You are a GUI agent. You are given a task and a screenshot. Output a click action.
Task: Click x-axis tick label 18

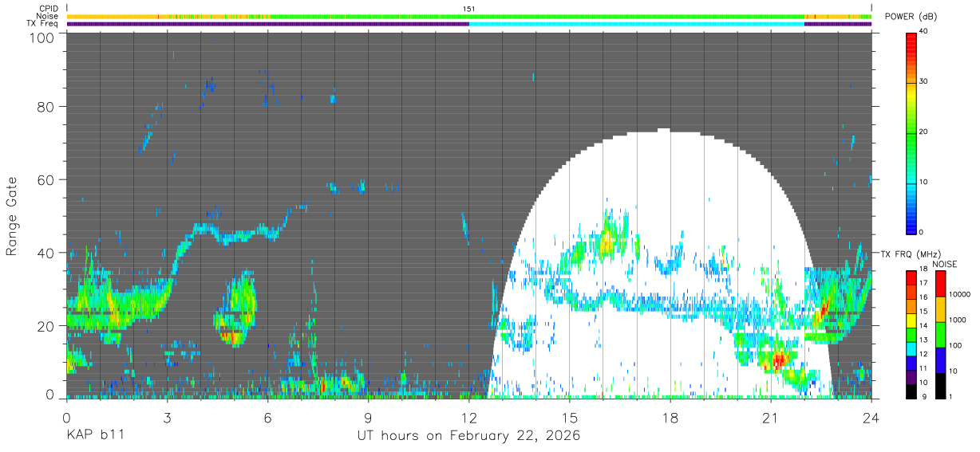tap(670, 417)
